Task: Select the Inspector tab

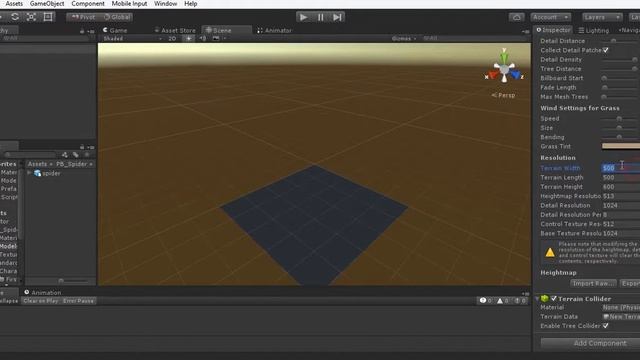Action: [x=553, y=30]
